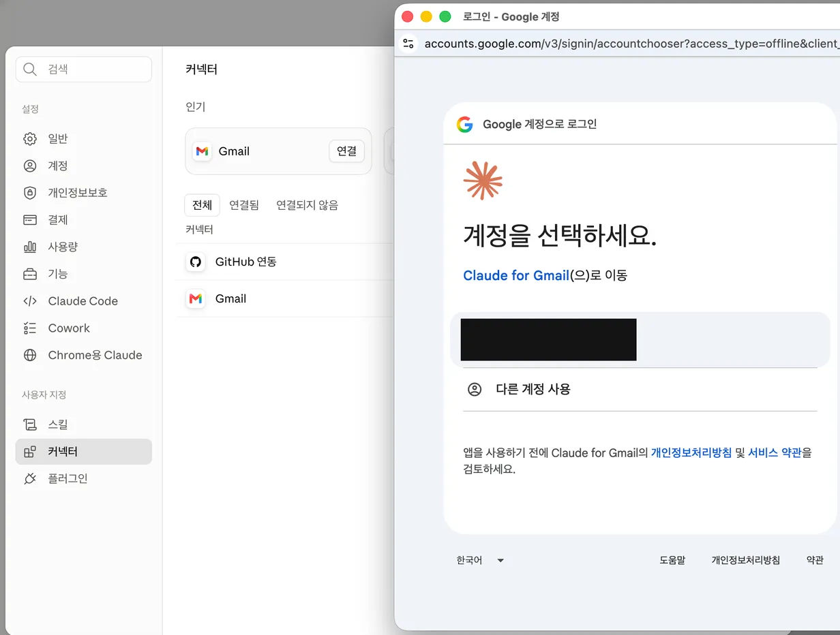The height and width of the screenshot is (635, 840).
Task: Click the Usage (사용량) bar chart icon
Action: click(30, 247)
